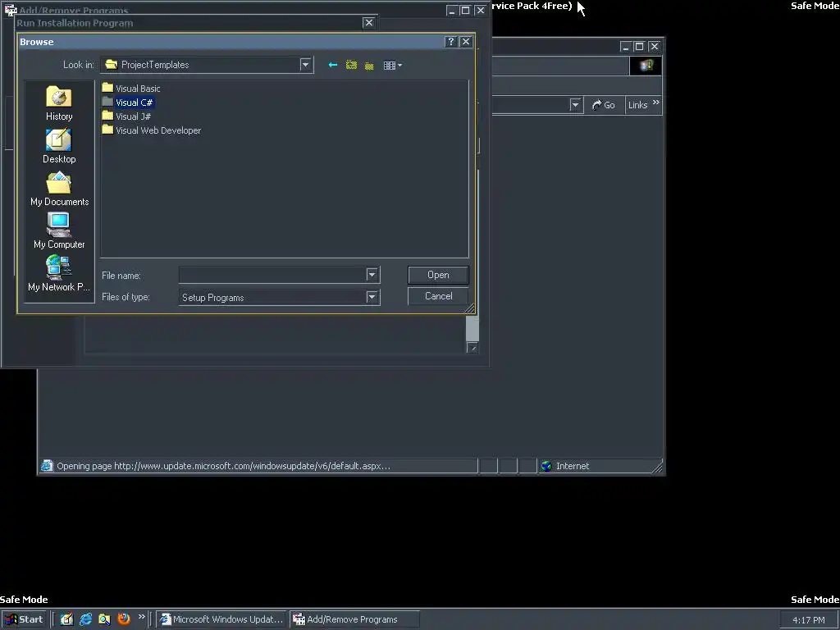
Task: Click the Browse dialog resize grip
Action: click(x=469, y=308)
